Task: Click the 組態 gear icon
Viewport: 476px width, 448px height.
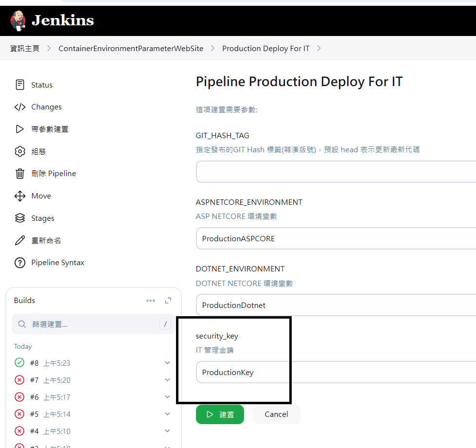Action: point(20,151)
